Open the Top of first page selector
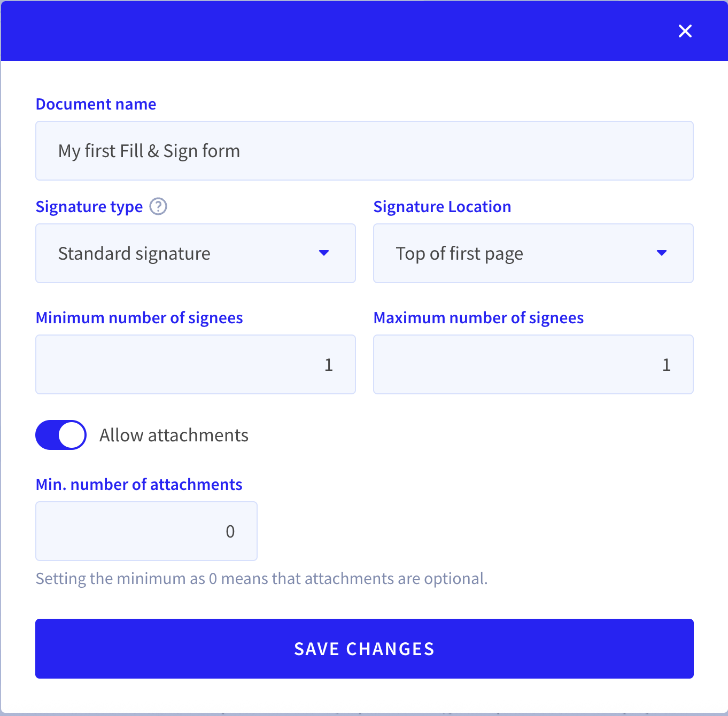The width and height of the screenshot is (728, 716). tap(533, 253)
